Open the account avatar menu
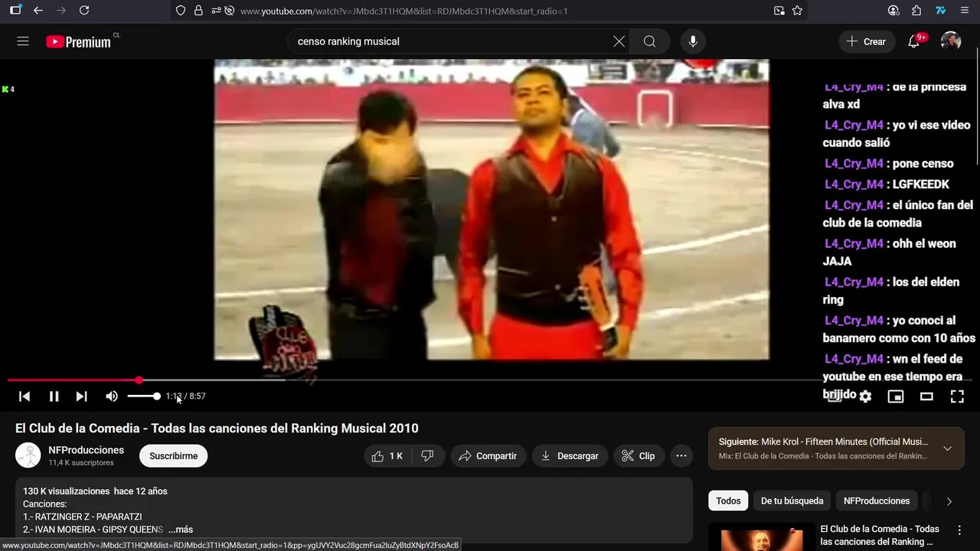 (951, 41)
